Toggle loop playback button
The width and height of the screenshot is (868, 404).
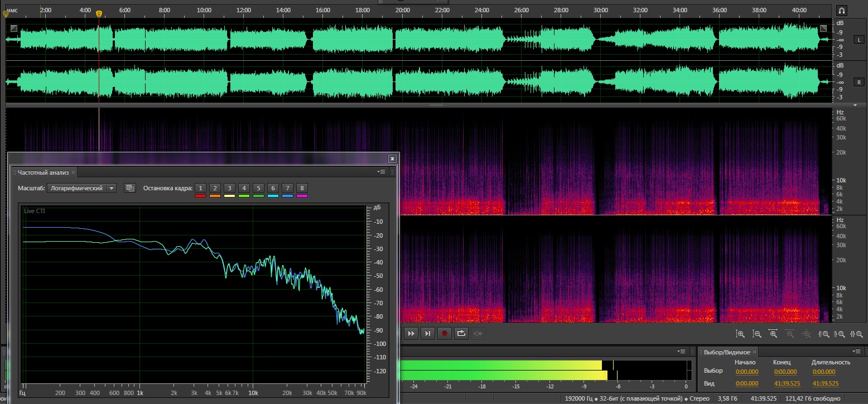pos(461,333)
